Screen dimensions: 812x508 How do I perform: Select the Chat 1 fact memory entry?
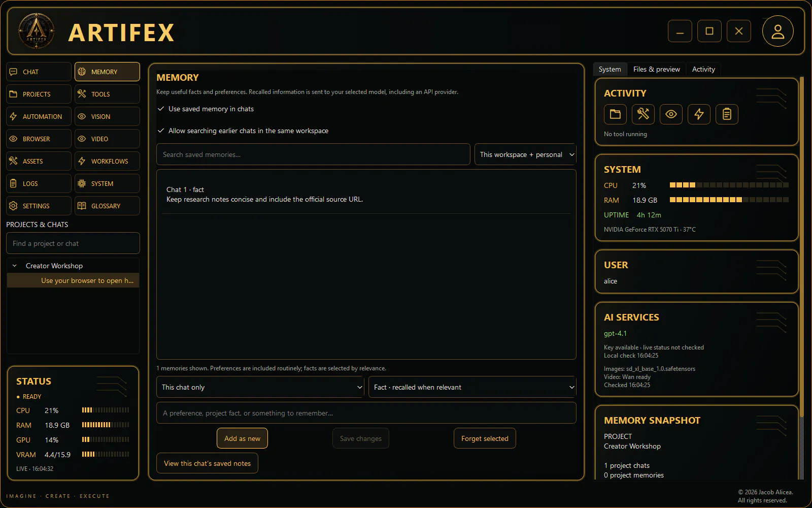[x=366, y=195]
